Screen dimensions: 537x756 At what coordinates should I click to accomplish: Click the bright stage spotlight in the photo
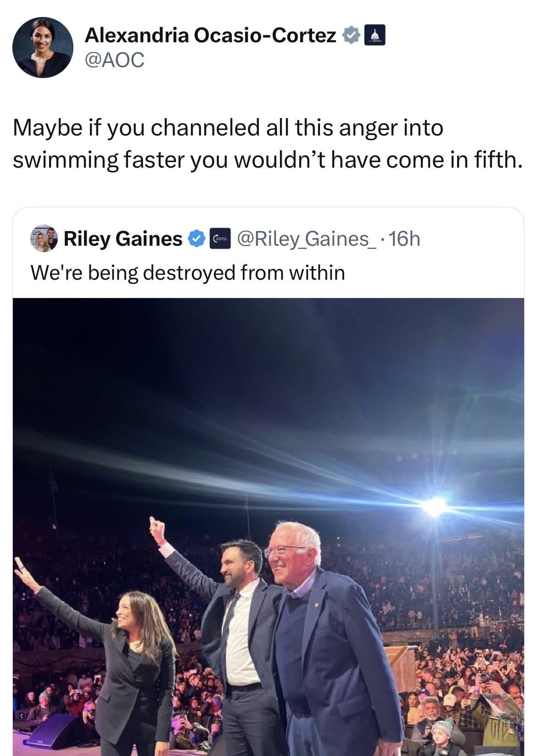(434, 507)
